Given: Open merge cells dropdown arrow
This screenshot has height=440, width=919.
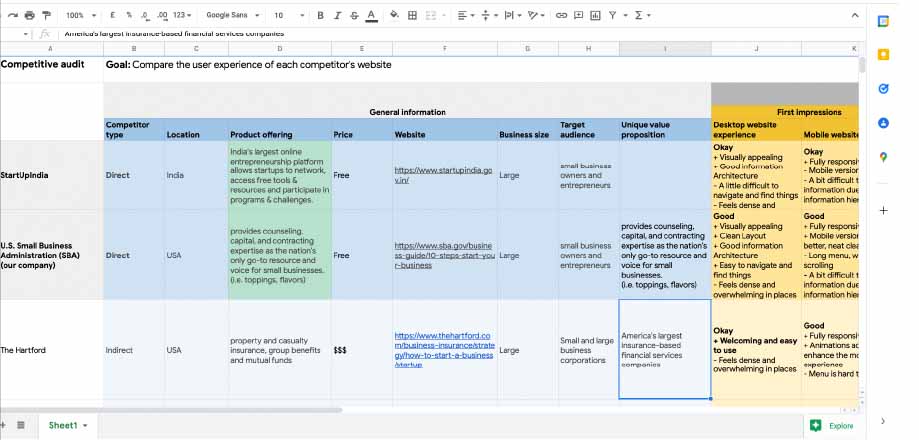Looking at the screenshot, I should pyautogui.click(x=443, y=15).
